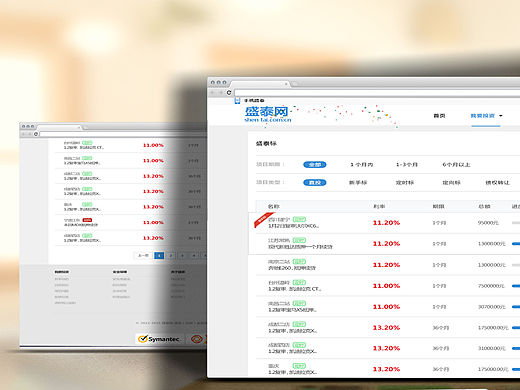Viewport: 520px width, 390px height.
Task: Click the green tag in the 95000元 listing row
Action: (x=299, y=219)
